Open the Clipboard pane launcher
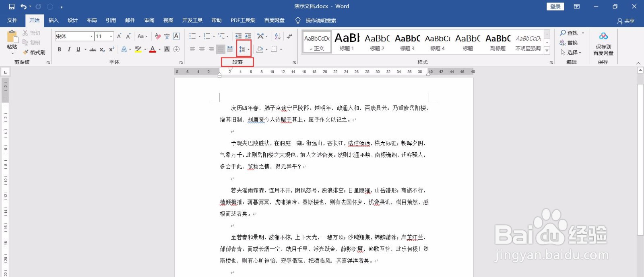Screen dimensions: 644x277 (48, 62)
